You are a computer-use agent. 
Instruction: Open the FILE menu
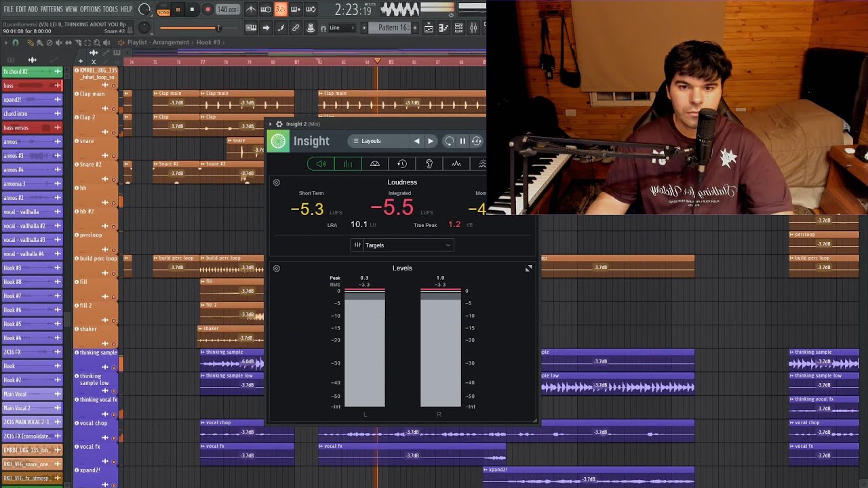pyautogui.click(x=8, y=9)
